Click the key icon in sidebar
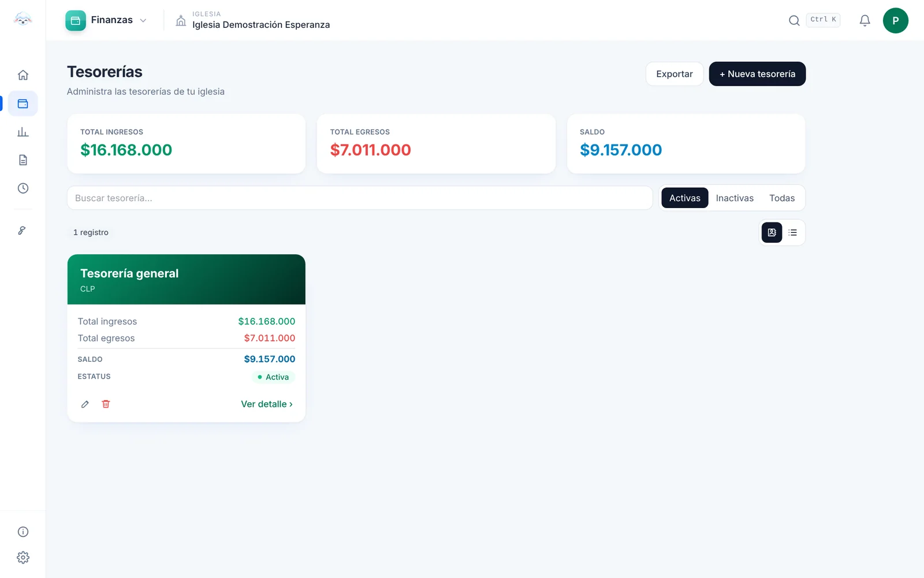Image resolution: width=924 pixels, height=578 pixels. point(22,231)
